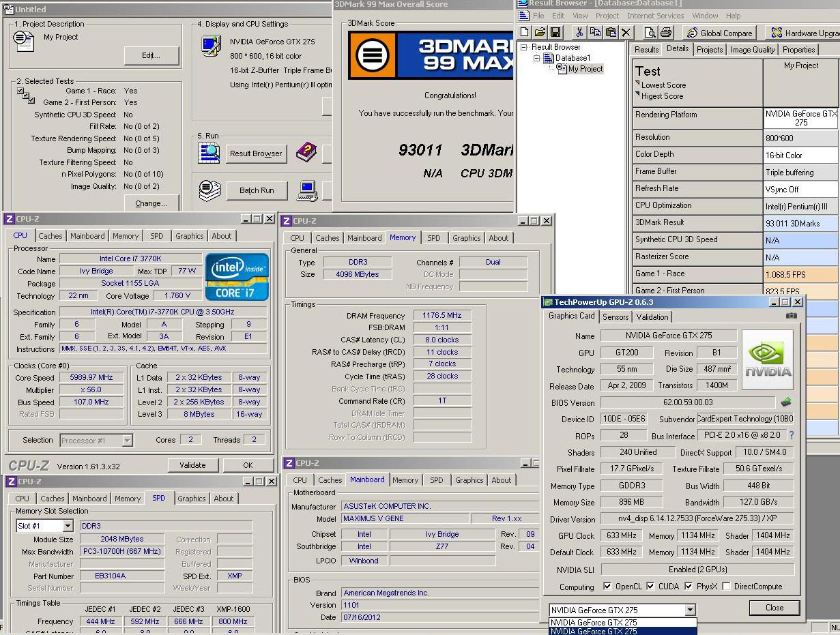Toggle the PhysX checkbox in GPU-Z

pyautogui.click(x=689, y=587)
